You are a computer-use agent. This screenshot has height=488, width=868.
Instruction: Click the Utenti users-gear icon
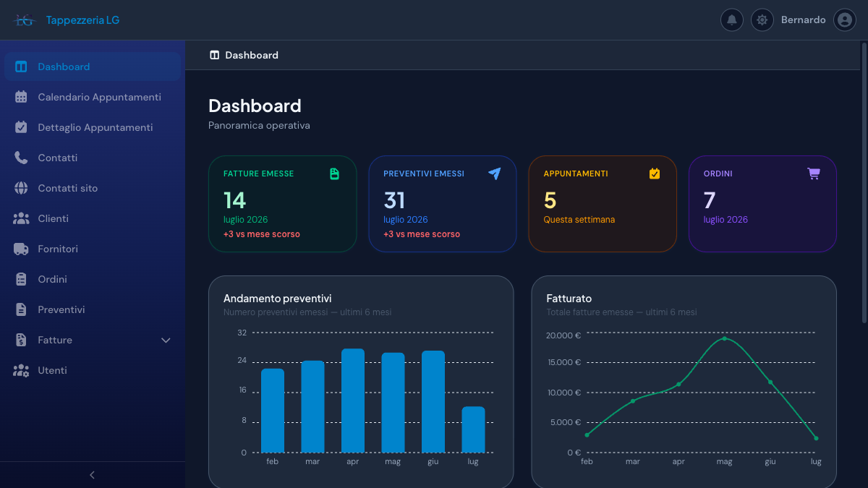tap(21, 370)
